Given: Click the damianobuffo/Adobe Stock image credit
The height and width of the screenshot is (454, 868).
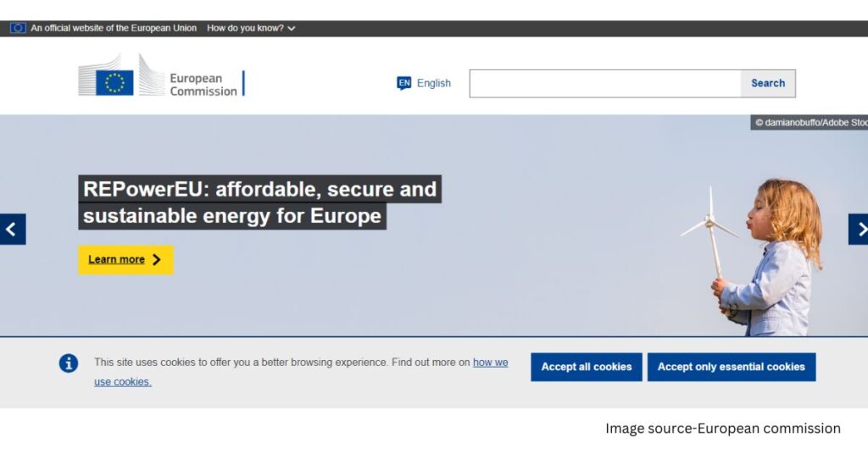Looking at the screenshot, I should [810, 123].
